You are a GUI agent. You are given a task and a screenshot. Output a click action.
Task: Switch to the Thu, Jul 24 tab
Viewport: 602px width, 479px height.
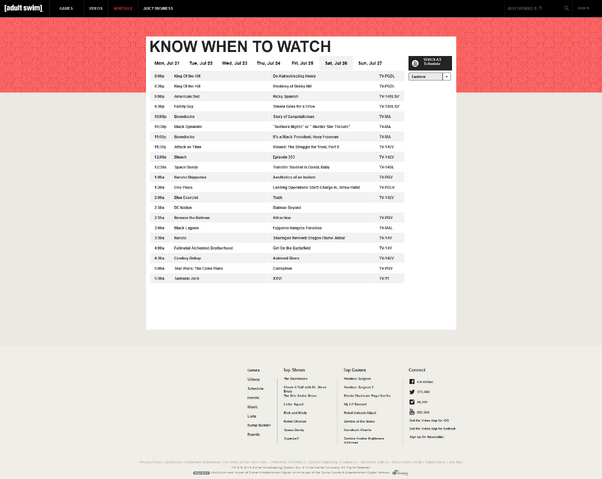coord(268,63)
